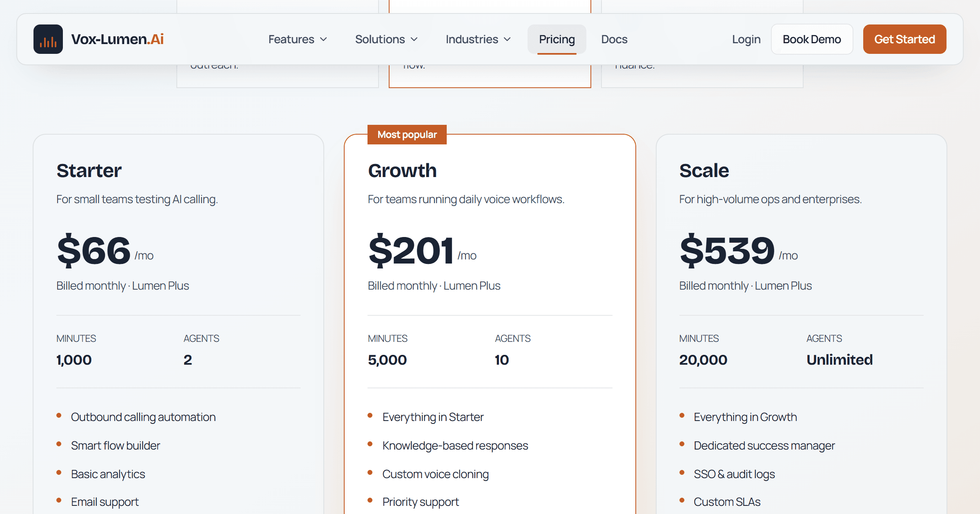Go to the Login page
Screen dimensions: 980x514
click(x=746, y=39)
